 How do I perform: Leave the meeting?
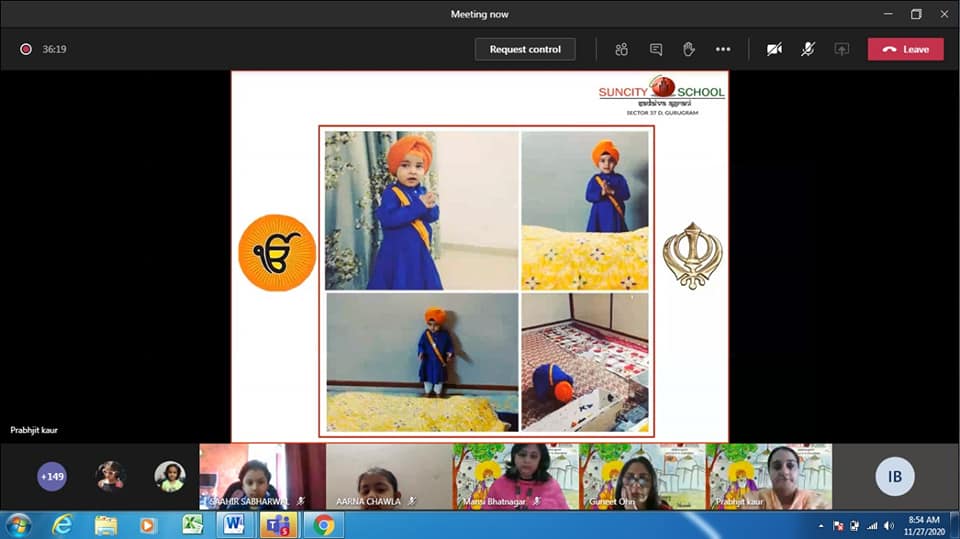[x=906, y=49]
